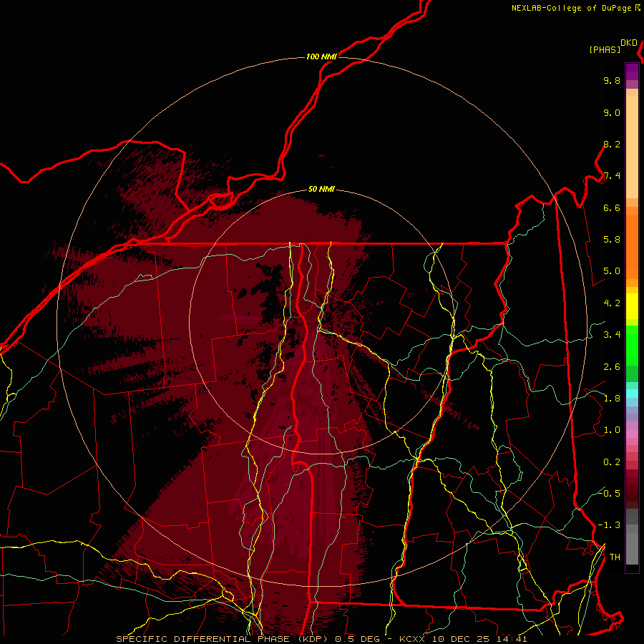Select the 7.4 scale value
The width and height of the screenshot is (644, 644).
pyautogui.click(x=612, y=176)
